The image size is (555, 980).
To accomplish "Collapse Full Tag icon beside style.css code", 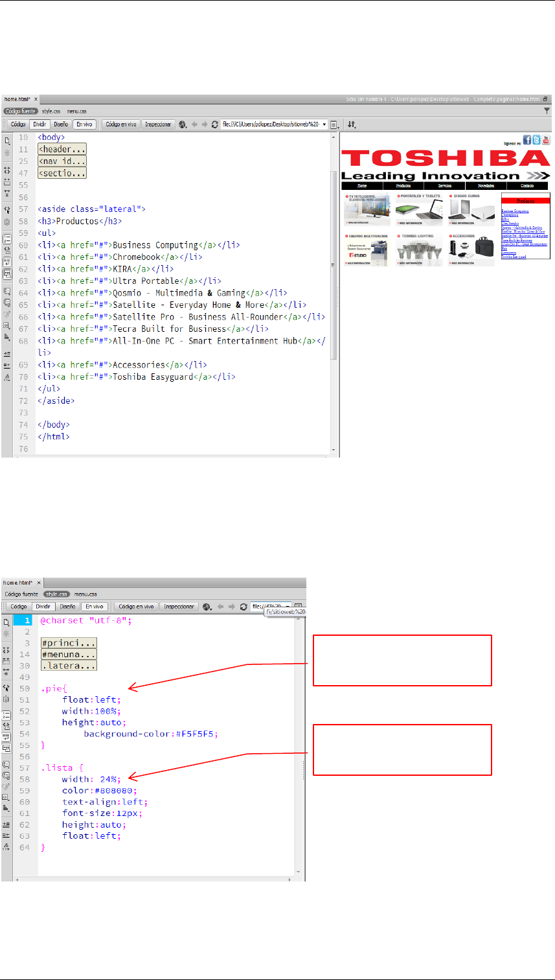I will coord(6,649).
